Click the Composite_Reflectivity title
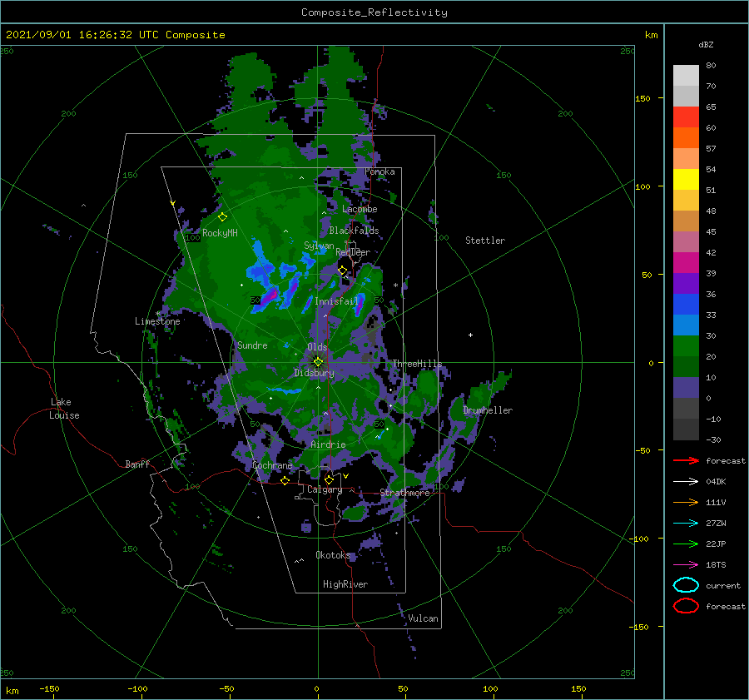749x700 pixels. tap(374, 12)
